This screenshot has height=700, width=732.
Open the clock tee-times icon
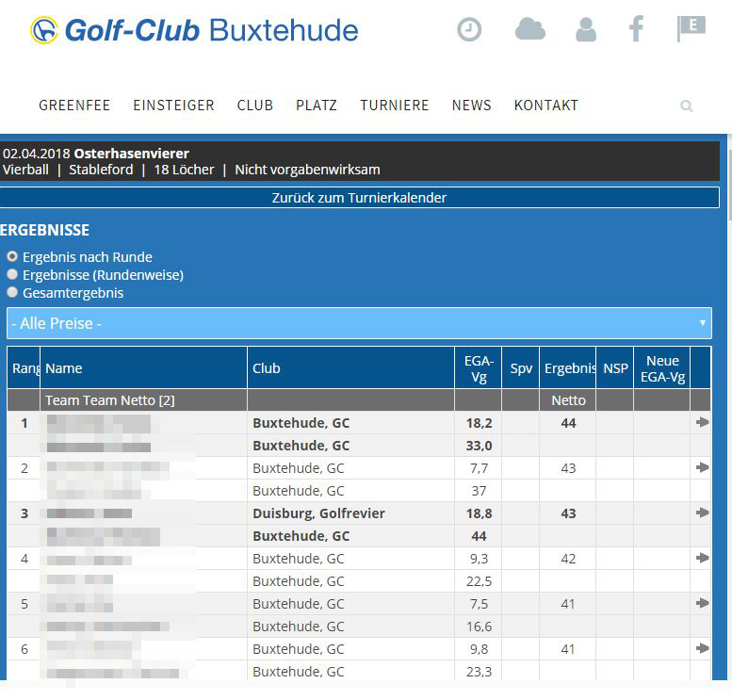click(x=469, y=30)
